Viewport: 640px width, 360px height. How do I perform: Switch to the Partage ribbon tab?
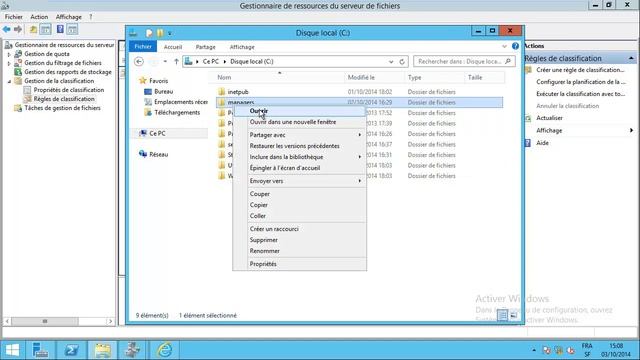[x=205, y=47]
